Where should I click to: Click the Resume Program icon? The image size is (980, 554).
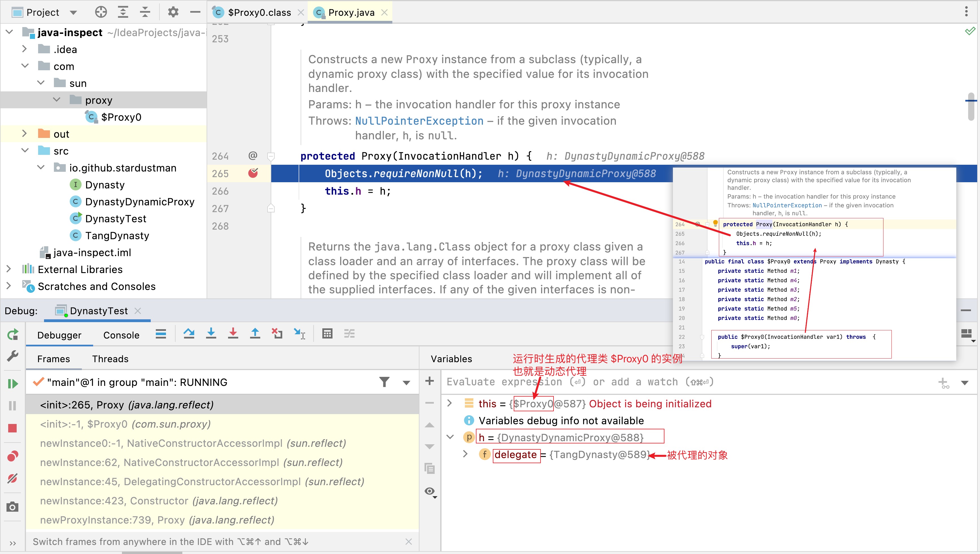click(x=13, y=384)
